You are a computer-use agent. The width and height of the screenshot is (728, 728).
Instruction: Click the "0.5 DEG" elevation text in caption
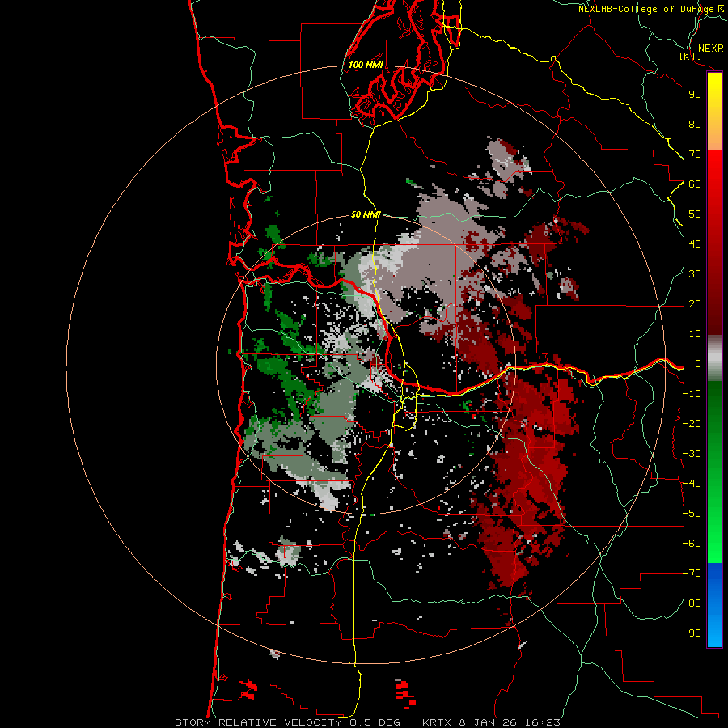tap(373, 722)
